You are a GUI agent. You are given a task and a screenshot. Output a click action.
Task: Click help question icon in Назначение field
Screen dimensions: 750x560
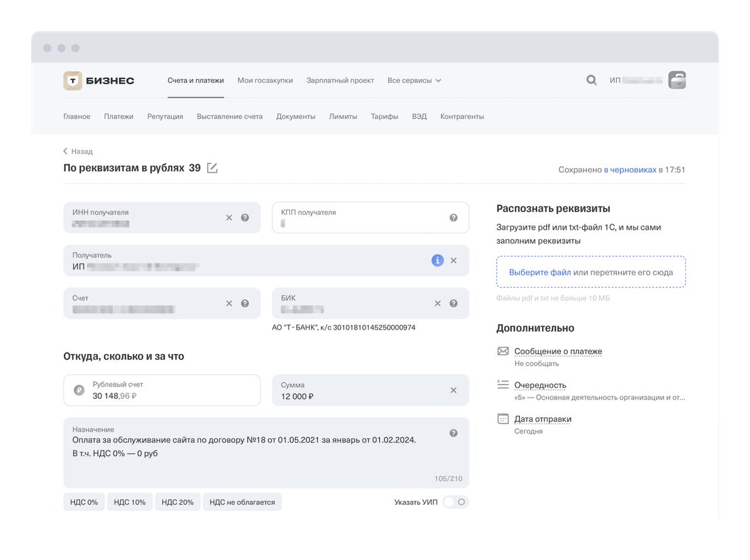(x=453, y=433)
